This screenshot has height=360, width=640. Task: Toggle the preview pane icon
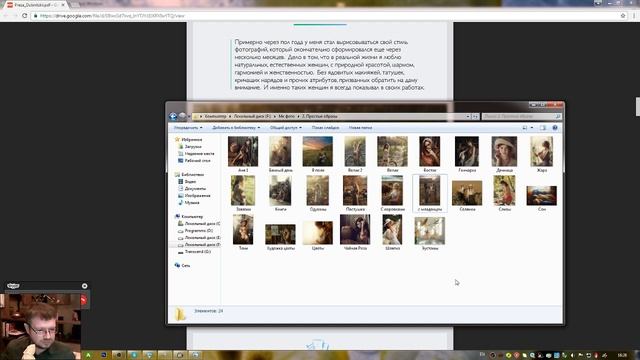pyautogui.click(x=543, y=128)
